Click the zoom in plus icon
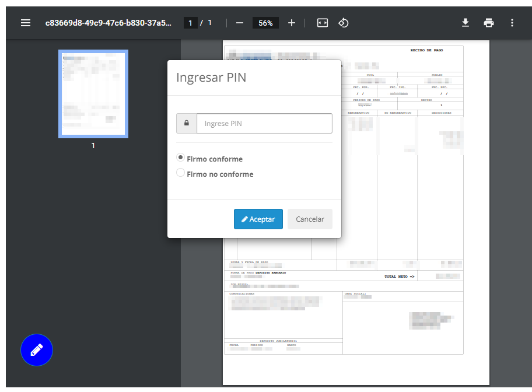This screenshot has width=532, height=392. (292, 23)
